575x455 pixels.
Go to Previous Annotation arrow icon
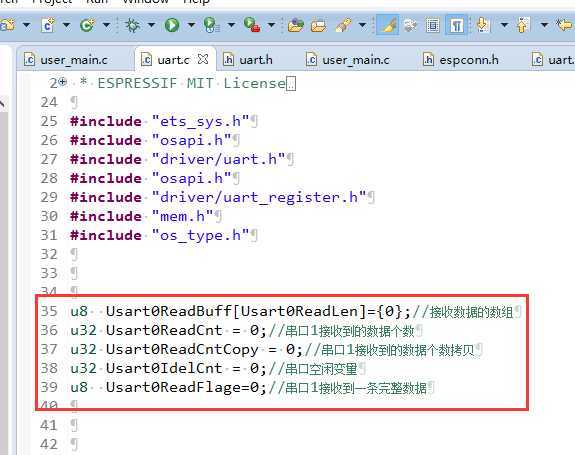click(523, 25)
